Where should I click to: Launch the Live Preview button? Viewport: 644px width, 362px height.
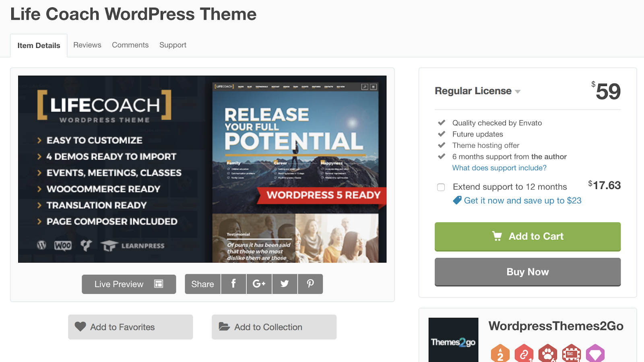(x=129, y=284)
